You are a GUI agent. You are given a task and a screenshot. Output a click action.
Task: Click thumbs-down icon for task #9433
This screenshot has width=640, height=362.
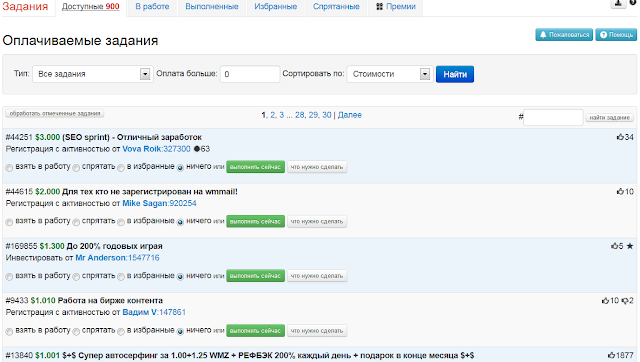(x=625, y=301)
